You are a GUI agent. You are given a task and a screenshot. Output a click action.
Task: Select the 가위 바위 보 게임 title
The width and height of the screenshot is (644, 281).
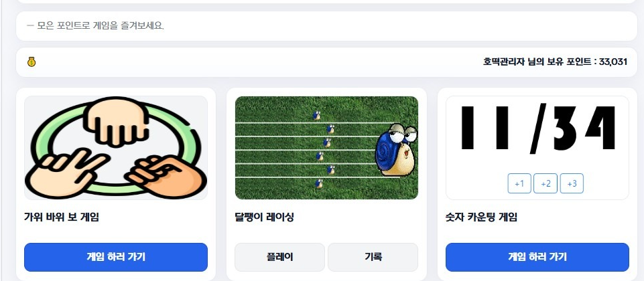tap(62, 217)
